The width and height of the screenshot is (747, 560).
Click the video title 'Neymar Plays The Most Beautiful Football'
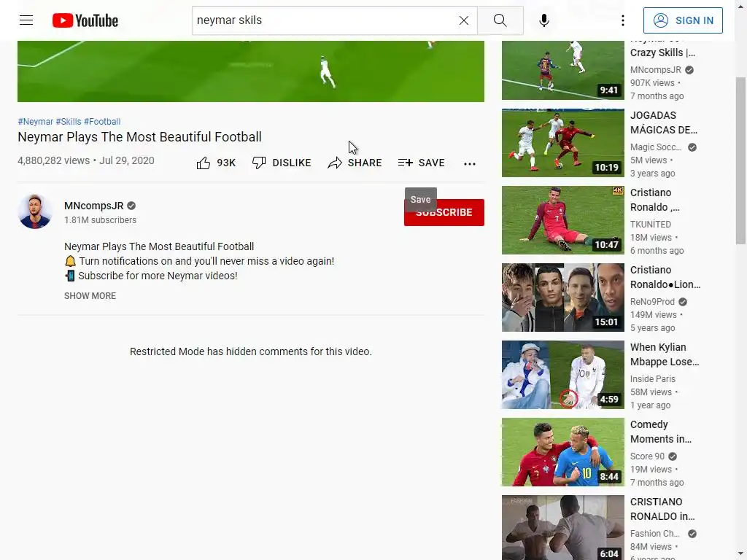(139, 137)
